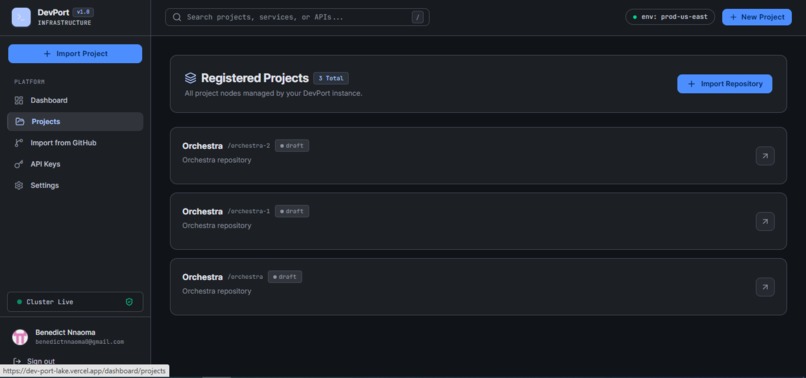Click Orchestra title in the /orchestra-1 card

pos(203,211)
